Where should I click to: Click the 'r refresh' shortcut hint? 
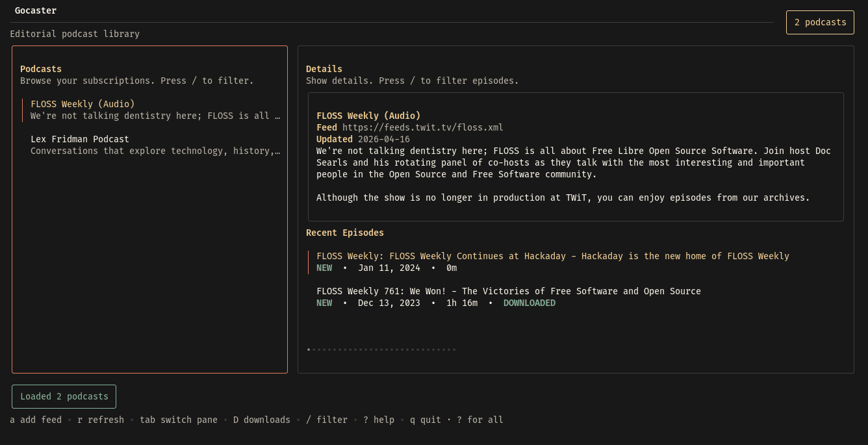click(x=101, y=420)
